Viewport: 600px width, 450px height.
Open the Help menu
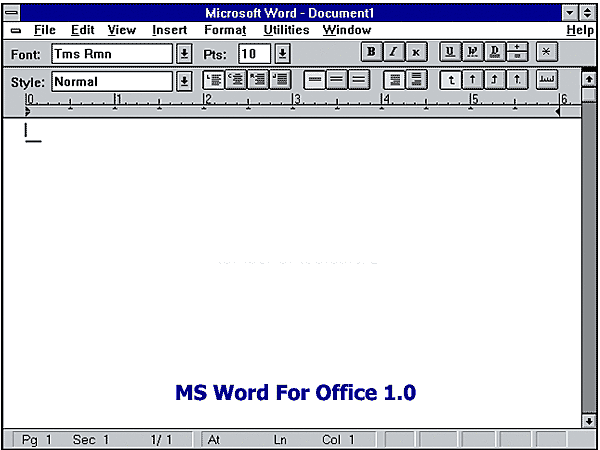(580, 30)
